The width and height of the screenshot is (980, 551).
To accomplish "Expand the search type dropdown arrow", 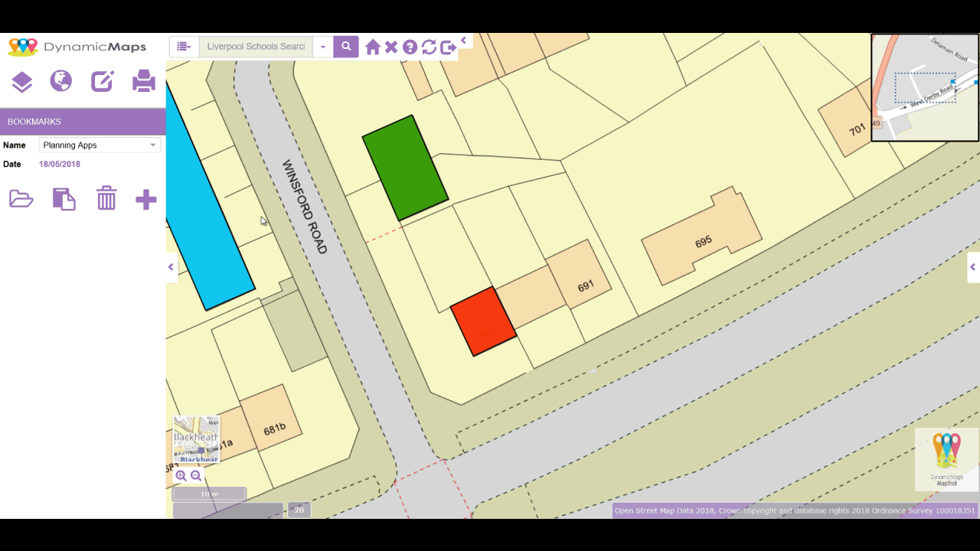I will click(x=323, y=47).
